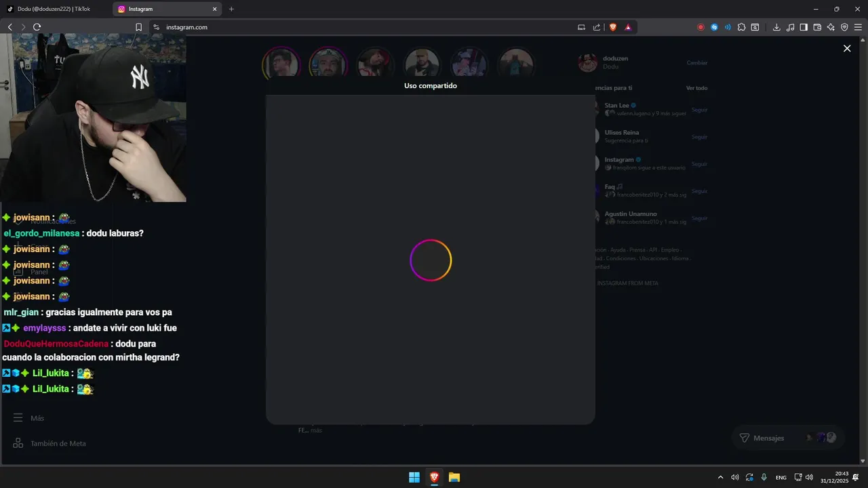Follow Stan Lee via Seguir

coord(699,110)
